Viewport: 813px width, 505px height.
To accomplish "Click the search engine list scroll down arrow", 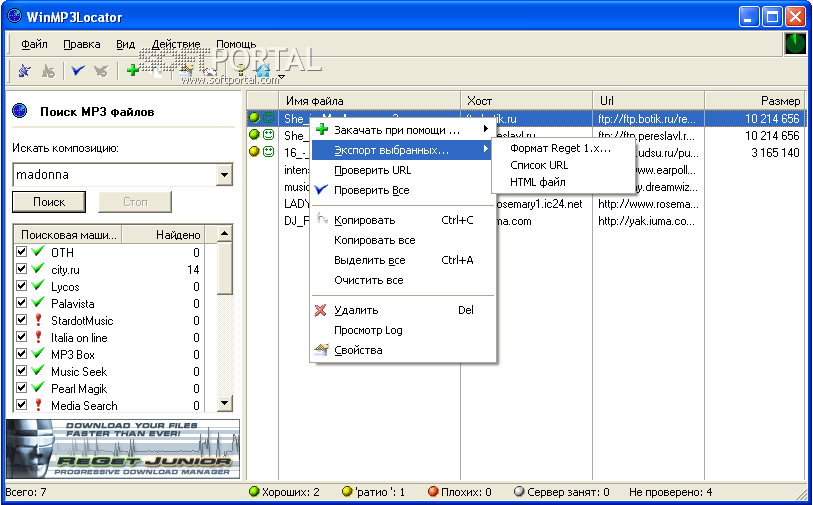I will tap(225, 403).
